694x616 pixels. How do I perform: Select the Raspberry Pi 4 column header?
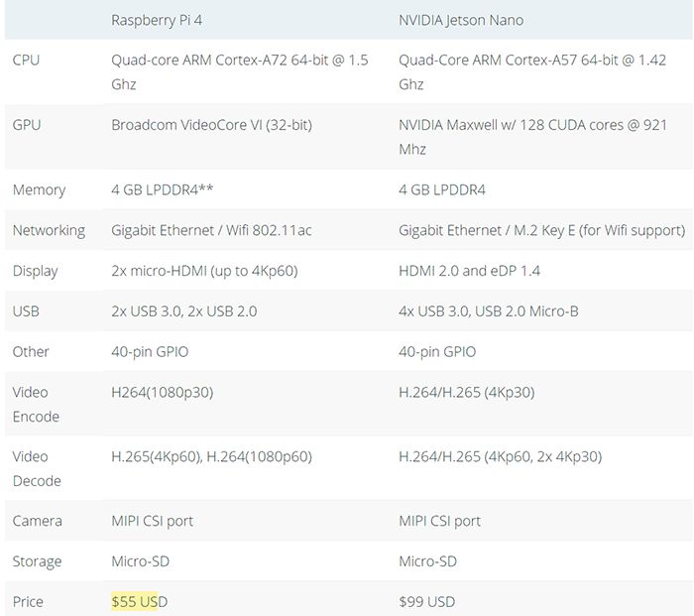click(157, 21)
